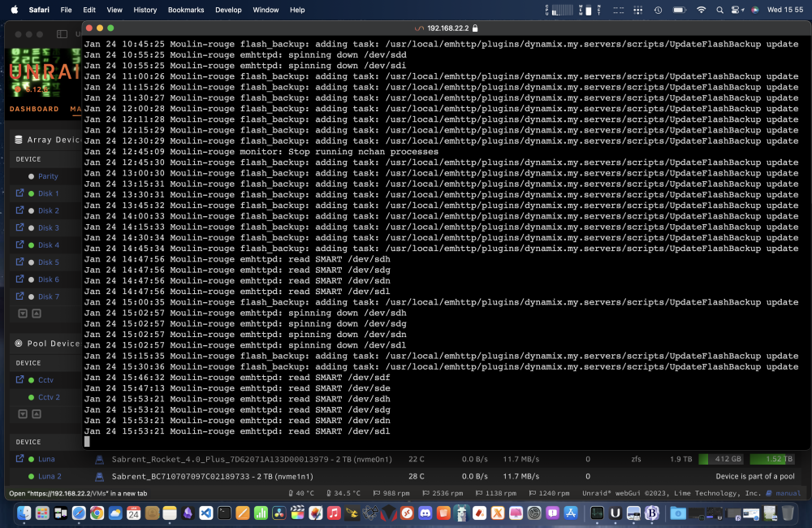Click the Sabrent BC71 drive icon
812x528 pixels.
[x=99, y=476]
